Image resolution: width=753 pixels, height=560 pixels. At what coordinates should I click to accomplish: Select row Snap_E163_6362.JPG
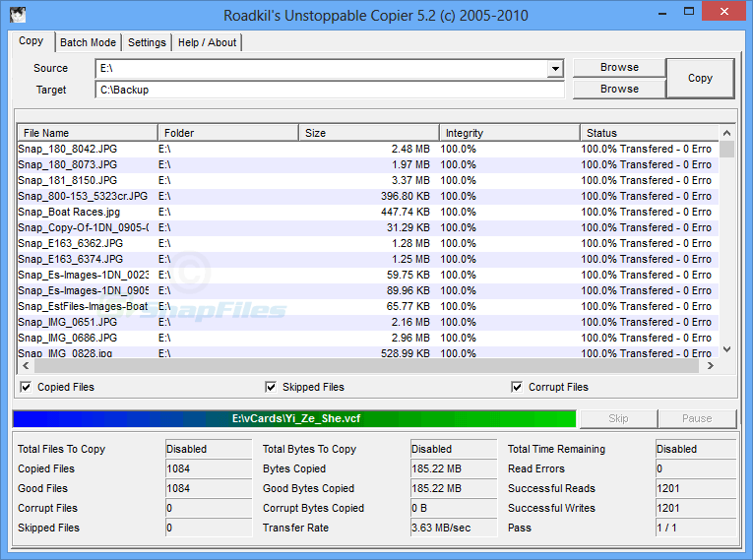368,243
